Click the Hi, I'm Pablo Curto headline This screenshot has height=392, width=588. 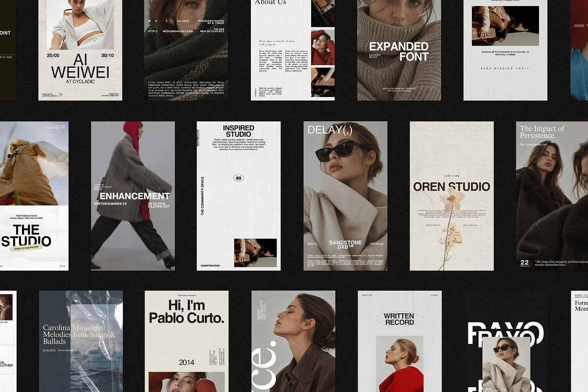(x=186, y=312)
